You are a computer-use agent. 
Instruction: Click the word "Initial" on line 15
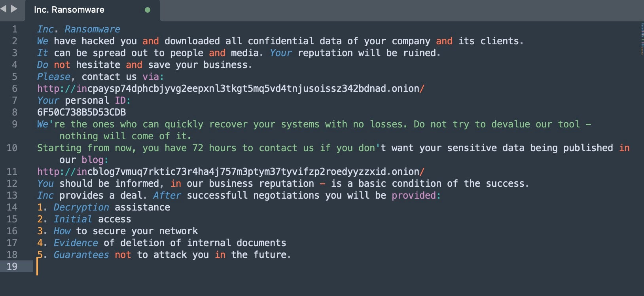[73, 219]
